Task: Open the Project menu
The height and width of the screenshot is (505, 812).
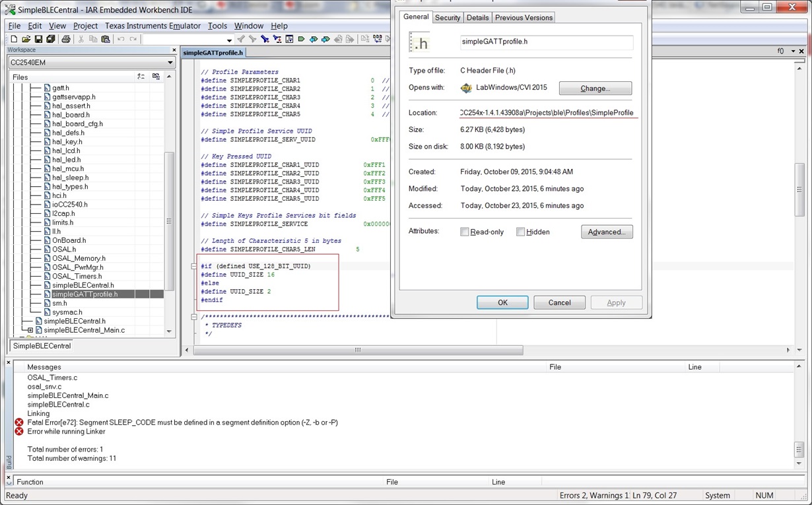Action: click(x=85, y=26)
